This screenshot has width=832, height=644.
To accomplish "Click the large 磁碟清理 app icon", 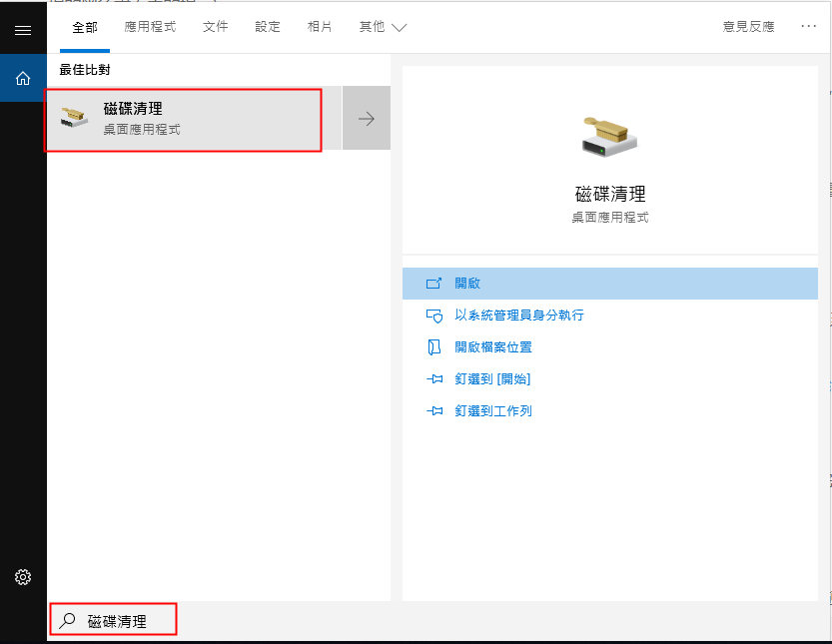I will point(609,137).
